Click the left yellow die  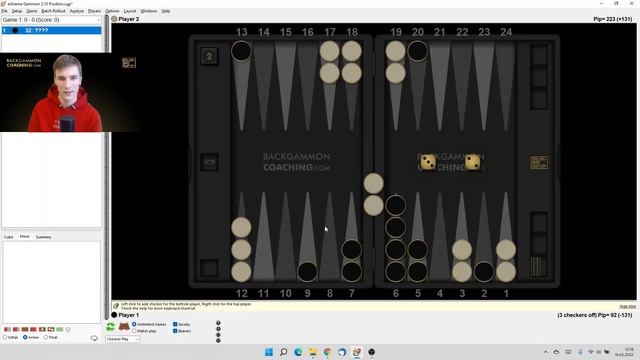(x=428, y=162)
